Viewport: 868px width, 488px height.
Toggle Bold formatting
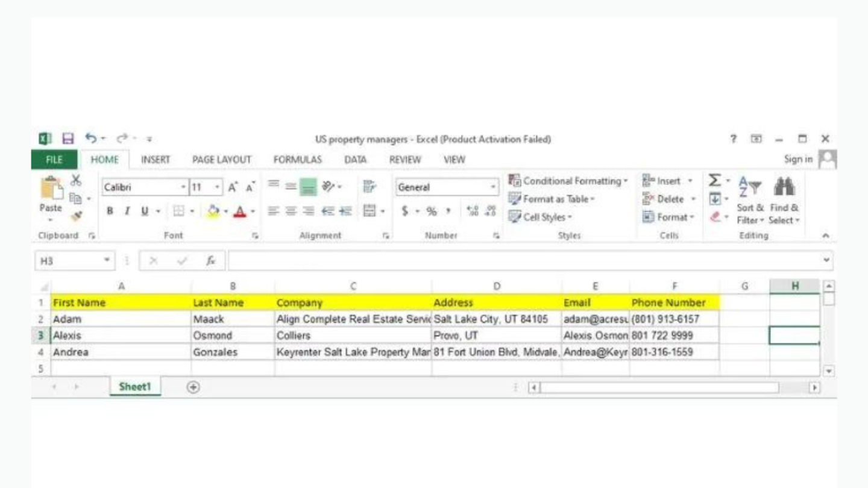tap(110, 211)
